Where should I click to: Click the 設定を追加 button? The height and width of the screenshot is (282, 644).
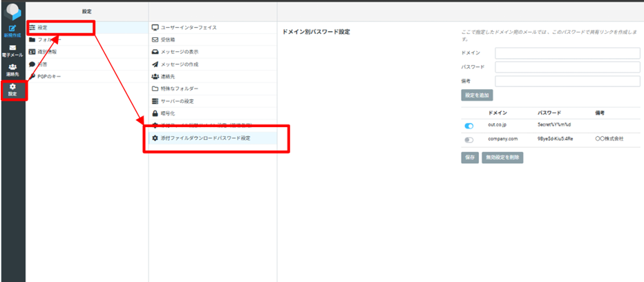[477, 95]
